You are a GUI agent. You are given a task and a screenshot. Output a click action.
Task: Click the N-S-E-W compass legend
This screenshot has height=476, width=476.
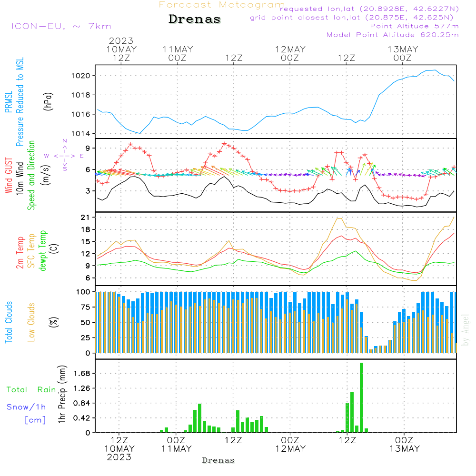(64, 156)
